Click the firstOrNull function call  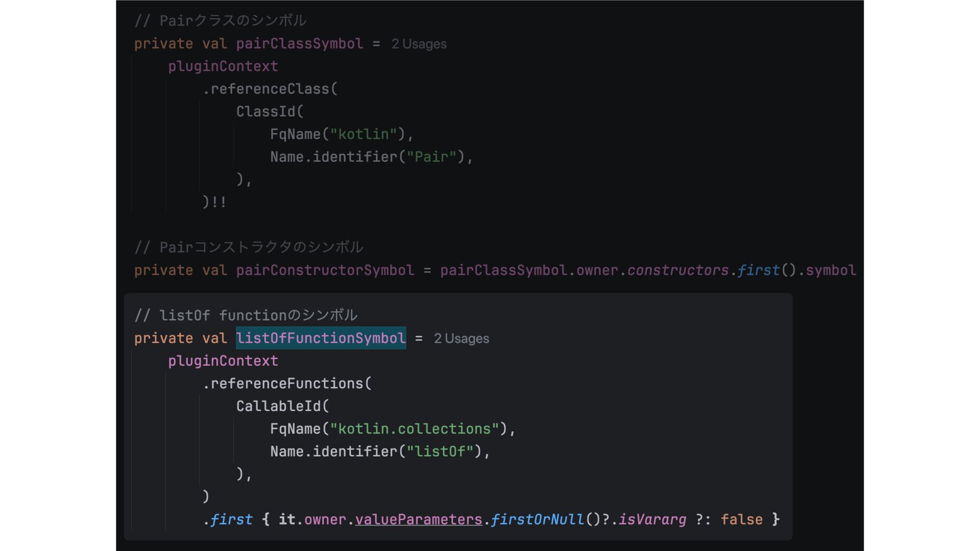pos(537,519)
